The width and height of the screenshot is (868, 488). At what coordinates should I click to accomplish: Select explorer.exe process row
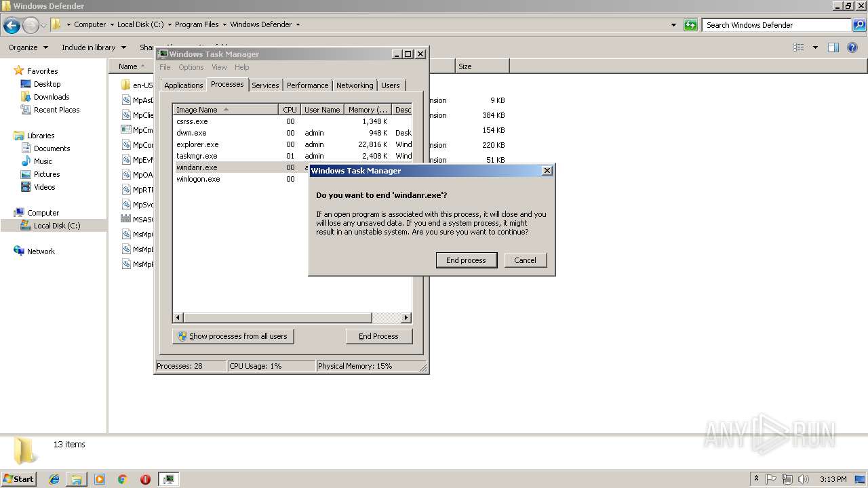pyautogui.click(x=292, y=144)
